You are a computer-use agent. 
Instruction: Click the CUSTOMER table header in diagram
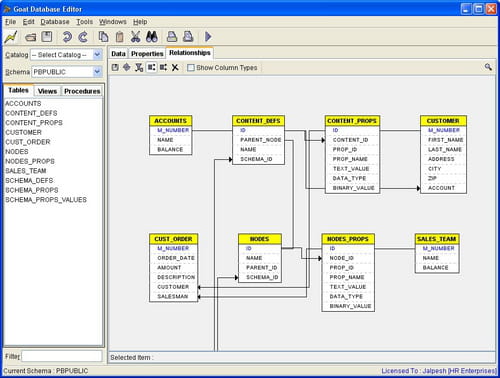point(443,121)
